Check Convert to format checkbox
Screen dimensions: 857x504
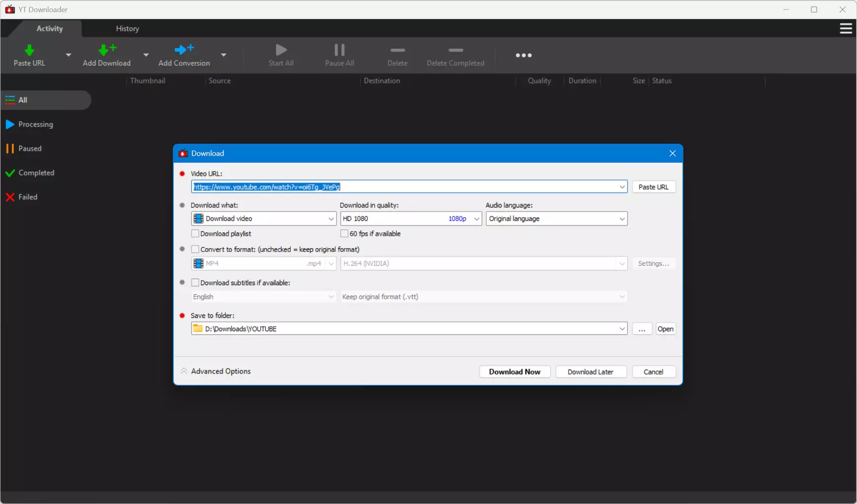195,250
